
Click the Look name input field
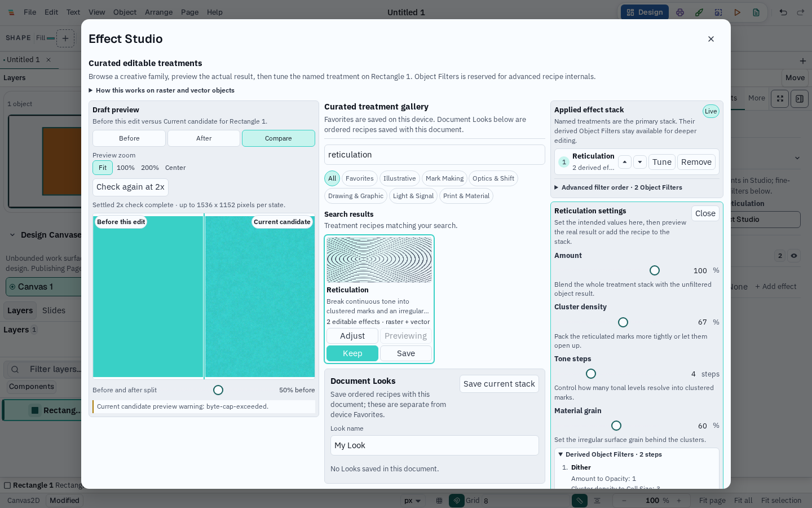click(x=435, y=445)
